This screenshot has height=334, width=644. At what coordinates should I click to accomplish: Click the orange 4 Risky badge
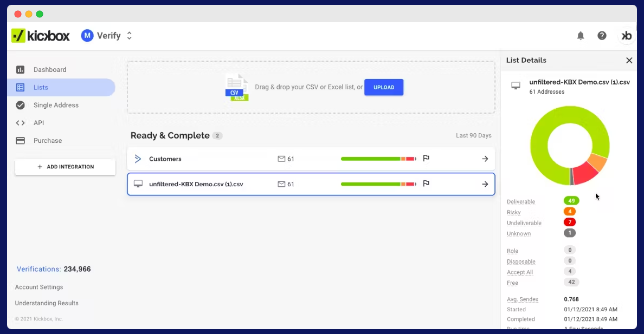570,211
